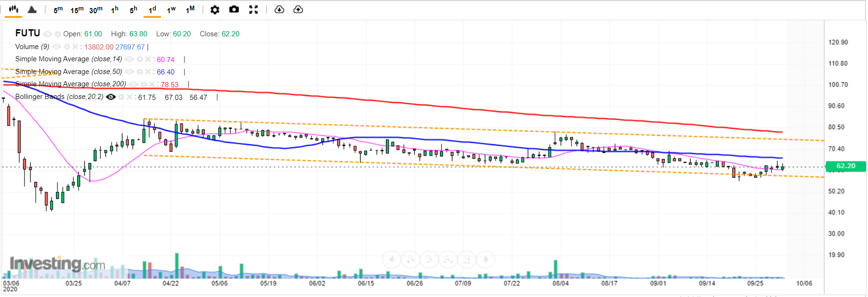Click the Bollinger upper value 67.03

[x=174, y=97]
